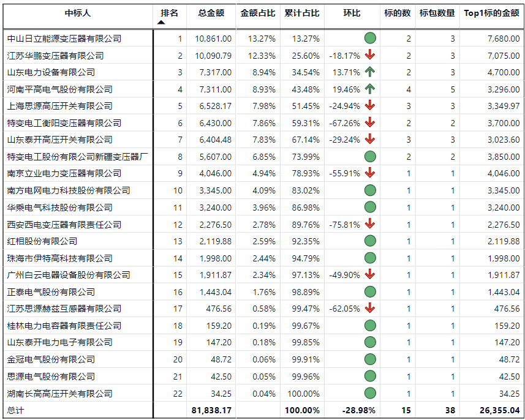Click the ascending sort arrow under 排名

161,23
